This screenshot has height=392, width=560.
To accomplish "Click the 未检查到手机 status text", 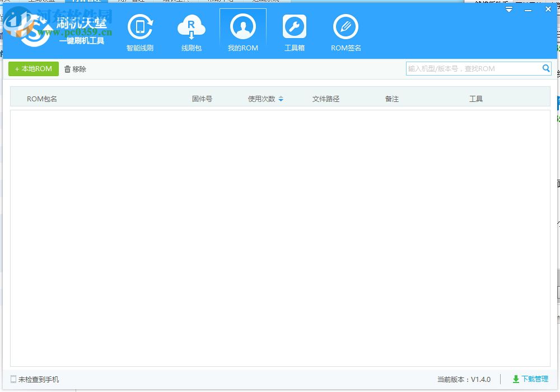I will pyautogui.click(x=39, y=380).
